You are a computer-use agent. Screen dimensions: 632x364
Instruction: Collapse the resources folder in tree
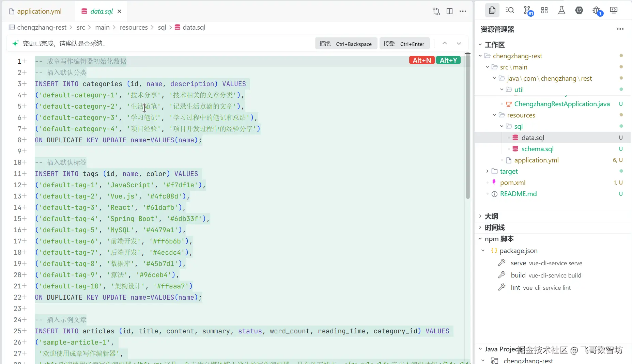point(494,115)
